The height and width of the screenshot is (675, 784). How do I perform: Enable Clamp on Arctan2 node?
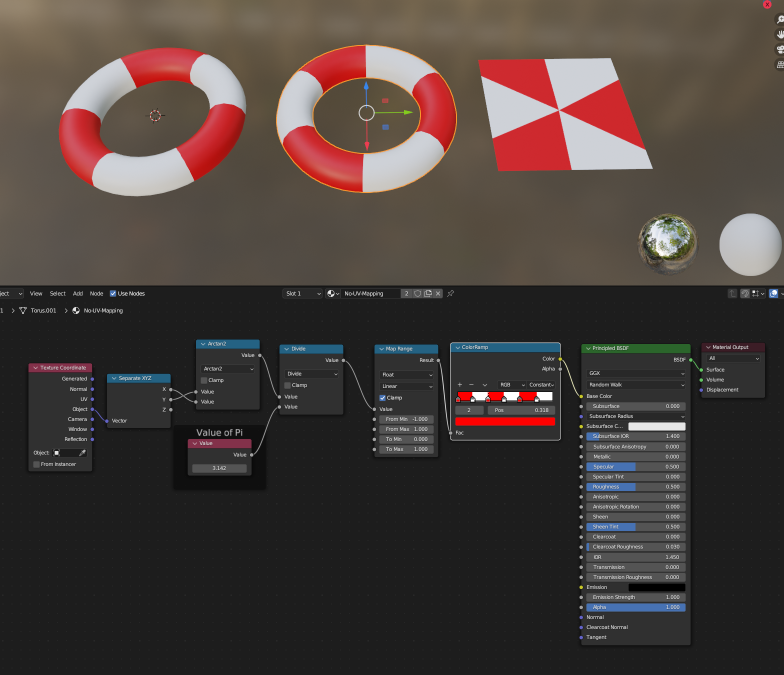[204, 380]
